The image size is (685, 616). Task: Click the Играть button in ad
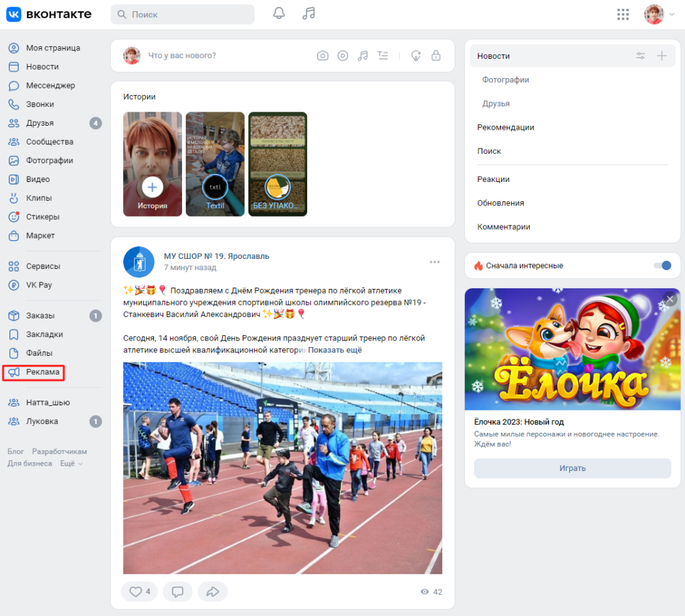pyautogui.click(x=572, y=468)
